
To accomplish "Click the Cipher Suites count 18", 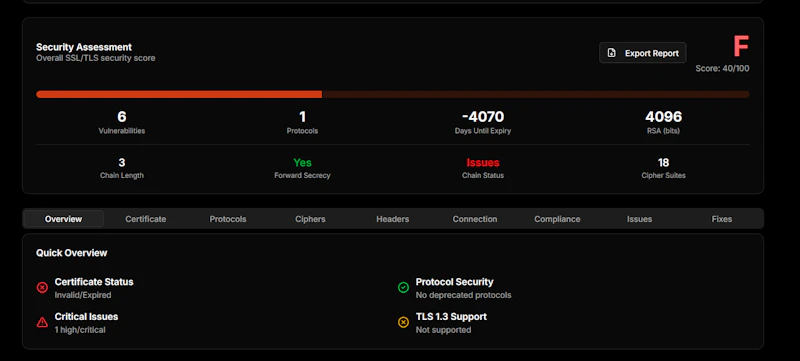I will [663, 163].
